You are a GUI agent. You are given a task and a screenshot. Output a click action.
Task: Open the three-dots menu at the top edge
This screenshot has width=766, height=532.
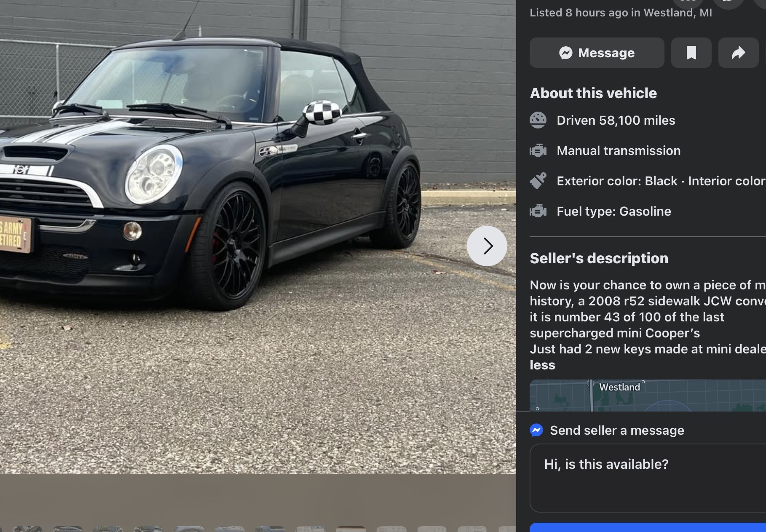pyautogui.click(x=688, y=2)
